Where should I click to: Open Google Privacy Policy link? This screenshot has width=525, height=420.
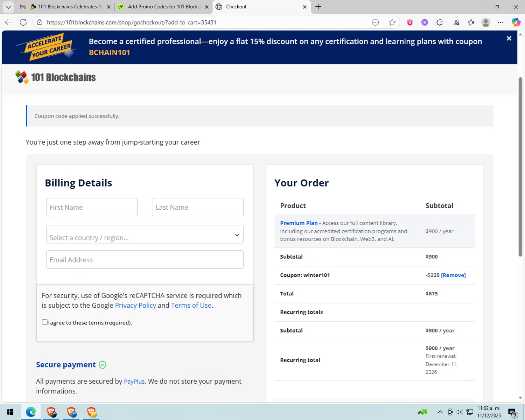tap(135, 305)
